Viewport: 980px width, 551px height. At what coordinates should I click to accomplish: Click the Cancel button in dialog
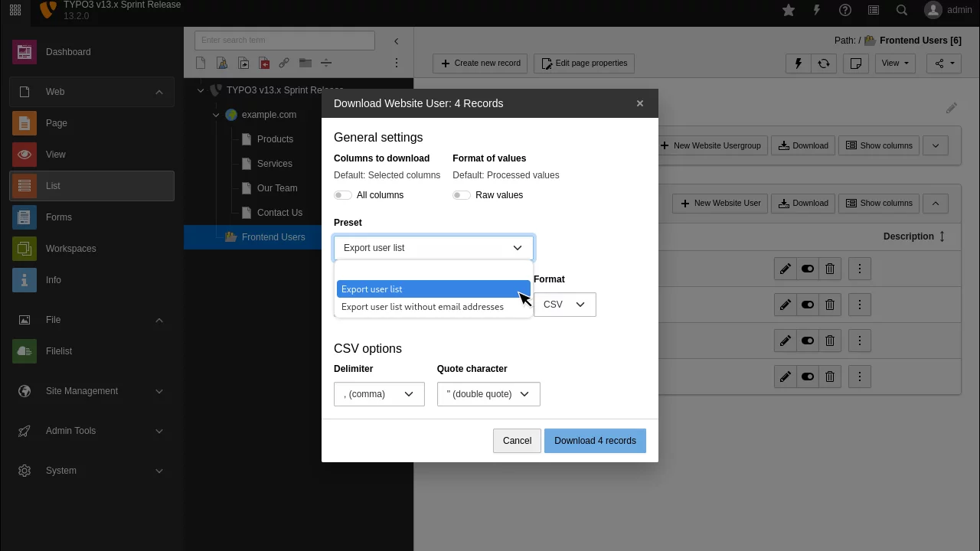point(517,441)
